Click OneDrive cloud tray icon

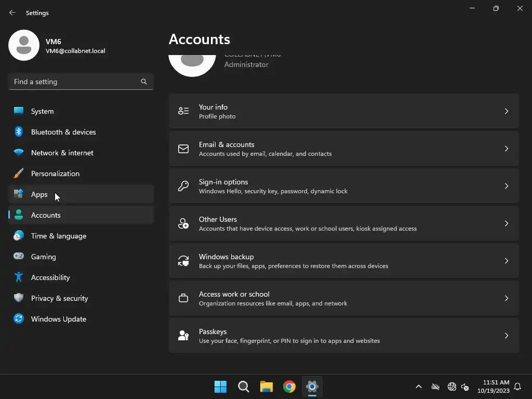coord(435,387)
